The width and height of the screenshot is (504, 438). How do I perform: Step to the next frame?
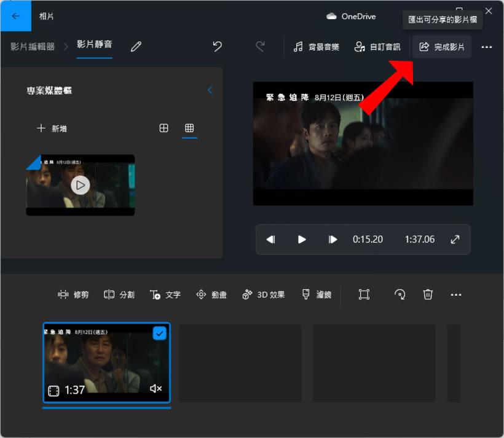(333, 240)
